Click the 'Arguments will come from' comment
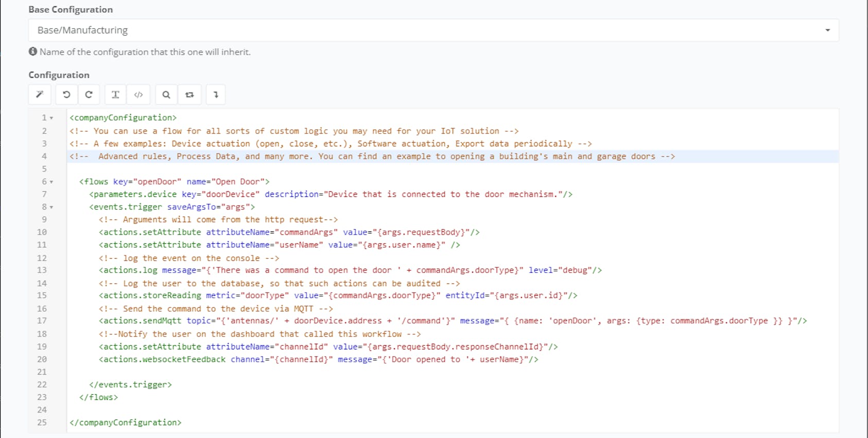This screenshot has width=868, height=438. coord(218,220)
